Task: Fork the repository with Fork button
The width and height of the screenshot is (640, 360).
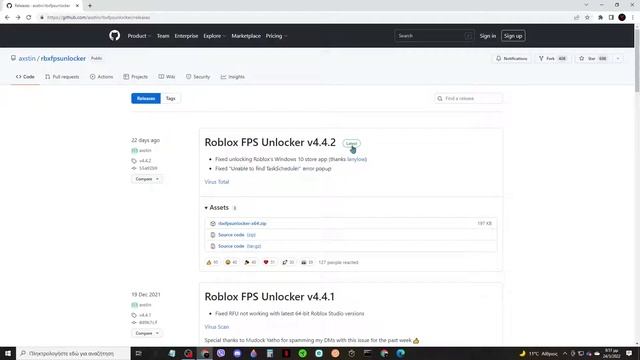Action: (x=553, y=59)
